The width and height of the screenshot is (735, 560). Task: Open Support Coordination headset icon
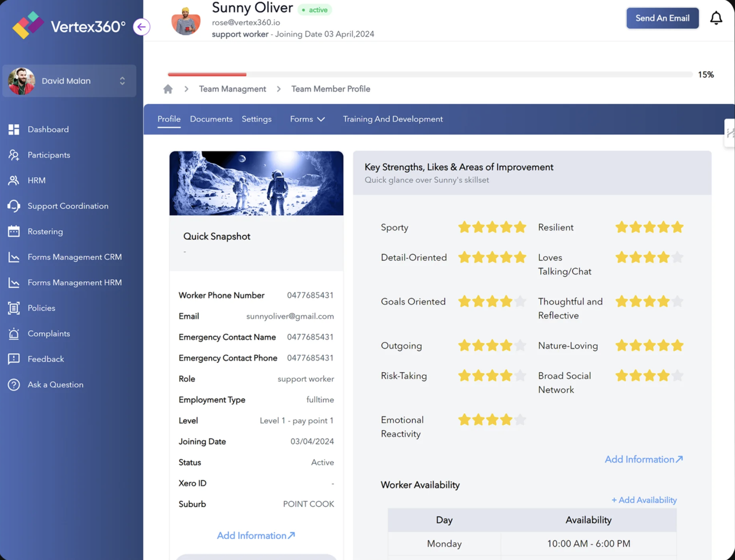[14, 206]
